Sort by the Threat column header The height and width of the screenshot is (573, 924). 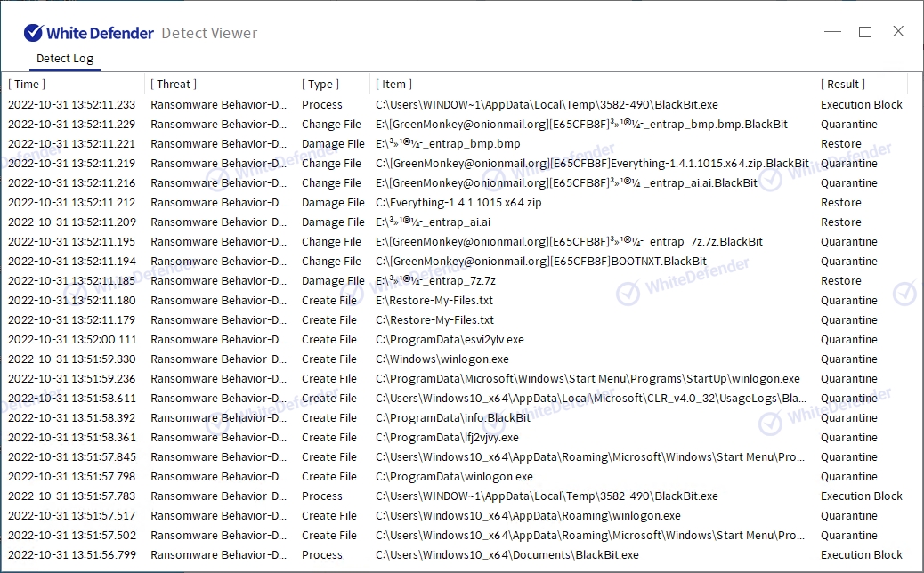click(x=174, y=85)
